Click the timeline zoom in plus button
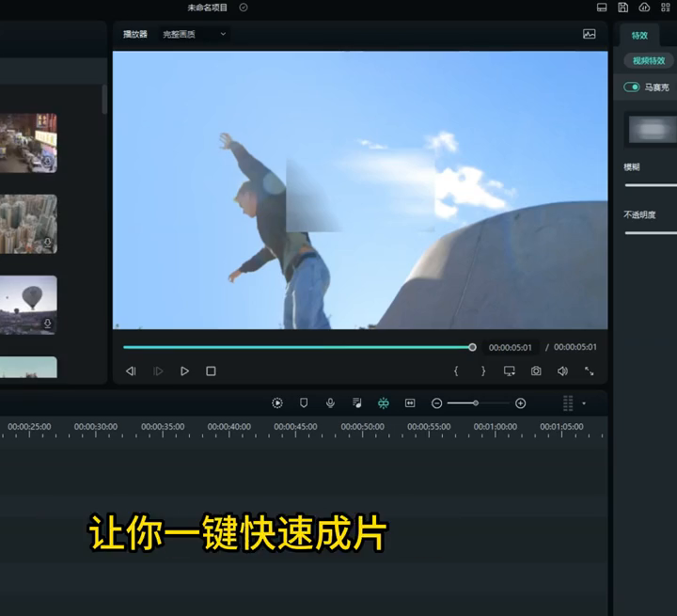Viewport: 677px width, 616px height. coord(520,403)
